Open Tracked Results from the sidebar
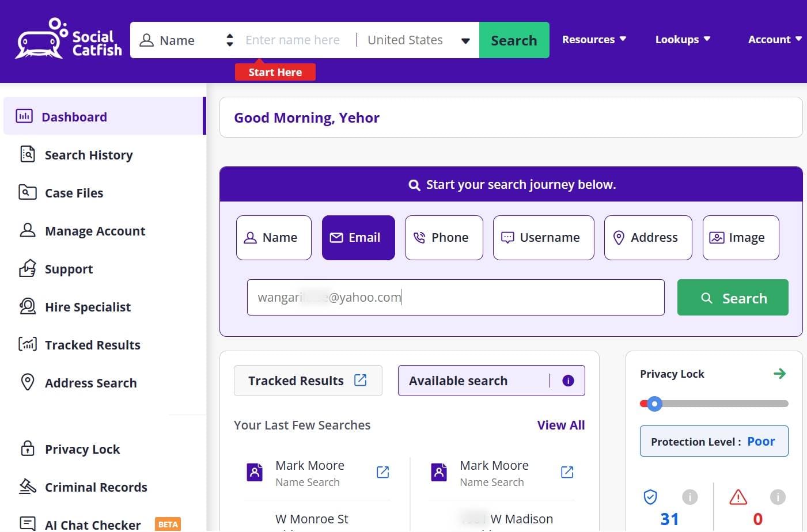The image size is (807, 532). pos(92,345)
